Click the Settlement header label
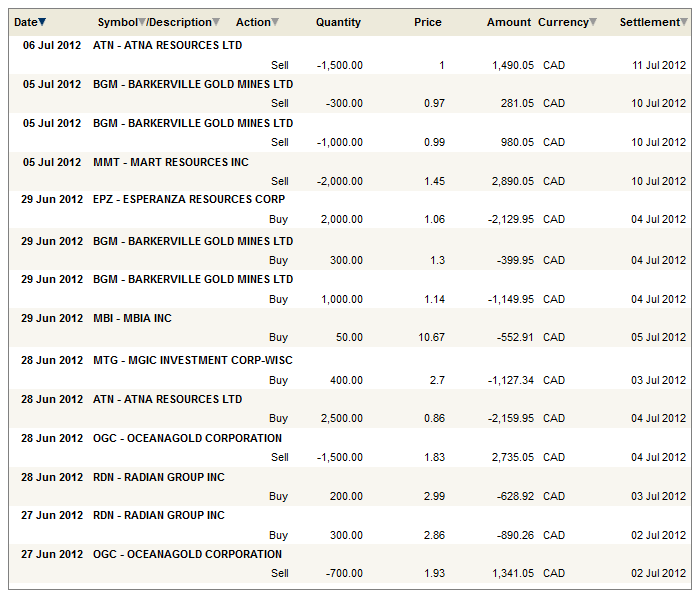This screenshot has height=596, width=700. click(648, 22)
